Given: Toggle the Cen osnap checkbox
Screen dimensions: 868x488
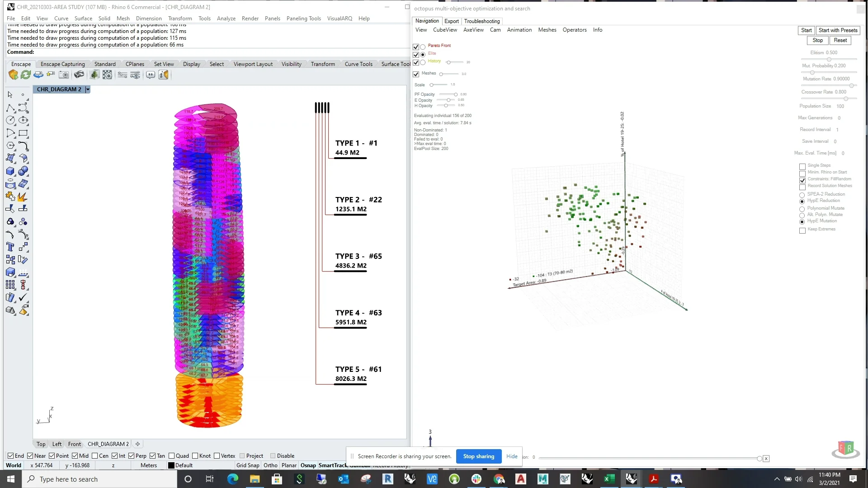Looking at the screenshot, I should pyautogui.click(x=95, y=456).
